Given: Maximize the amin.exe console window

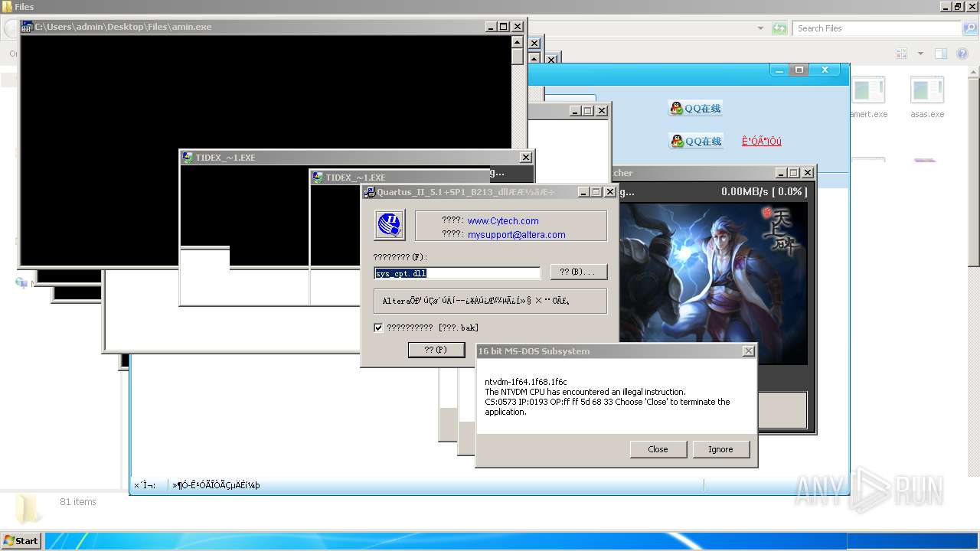Looking at the screenshot, I should point(503,27).
